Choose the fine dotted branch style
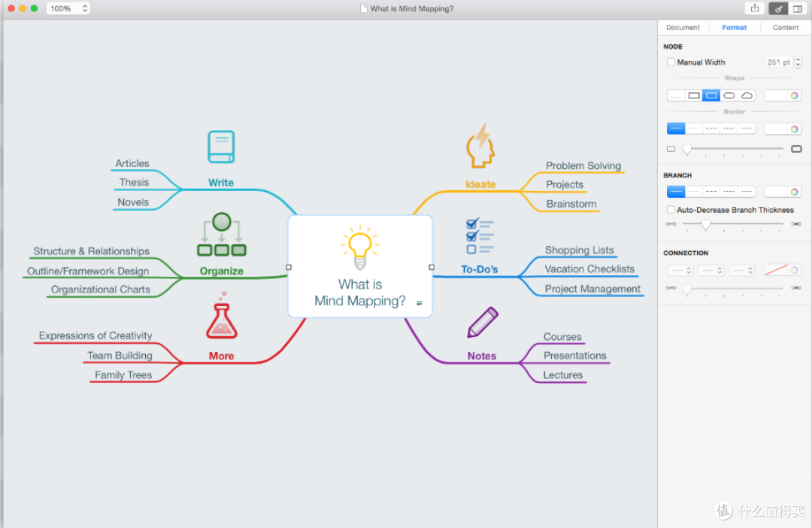This screenshot has width=812, height=528. pos(694,192)
